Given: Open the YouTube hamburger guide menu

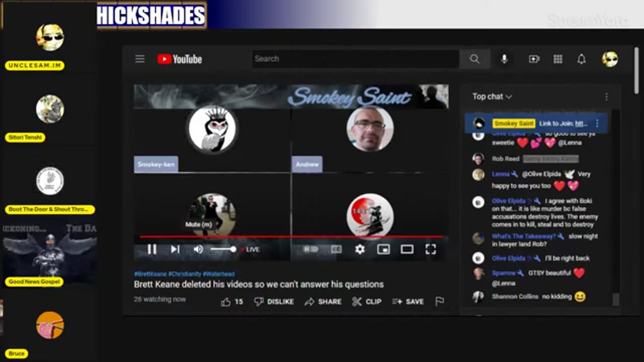Looking at the screenshot, I should click(140, 59).
